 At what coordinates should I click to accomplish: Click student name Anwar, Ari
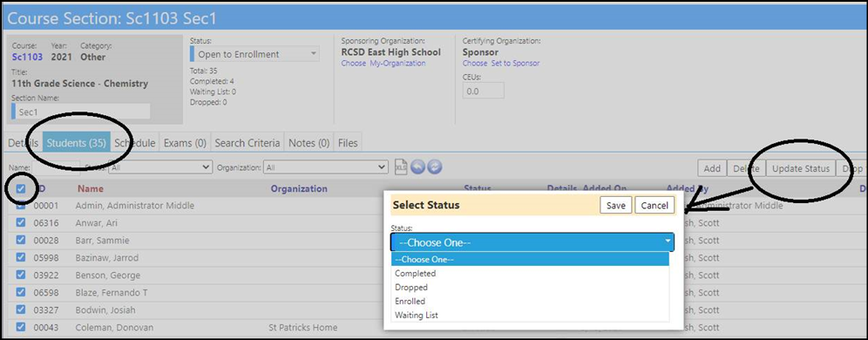[x=97, y=223]
